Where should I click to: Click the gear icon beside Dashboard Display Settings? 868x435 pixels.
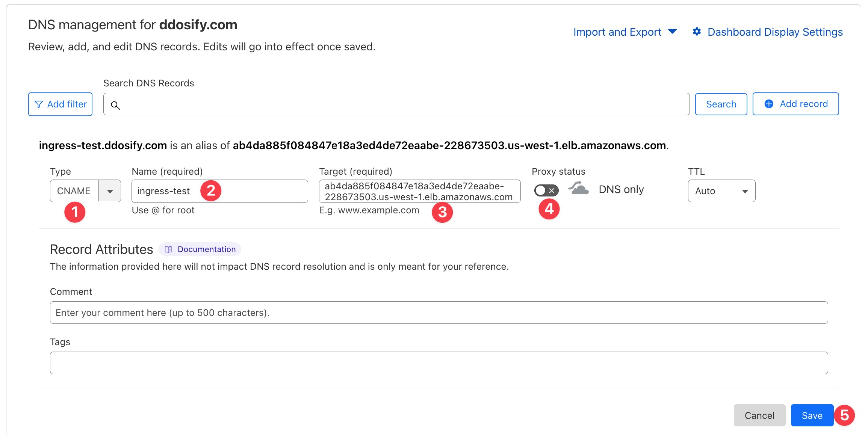697,32
